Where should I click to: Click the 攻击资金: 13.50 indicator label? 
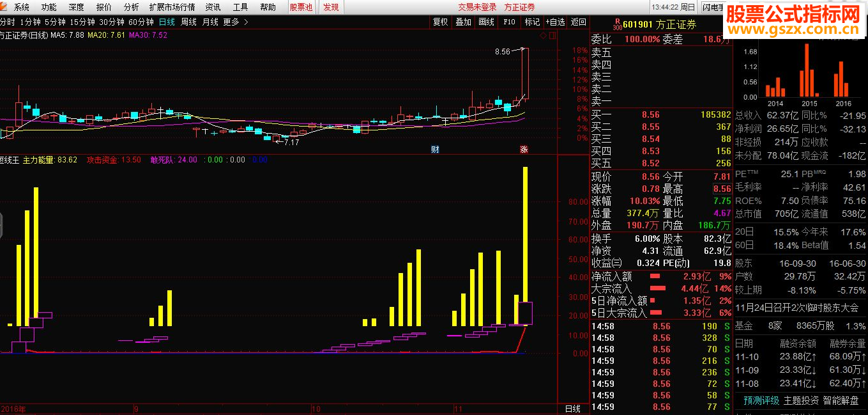(x=114, y=159)
